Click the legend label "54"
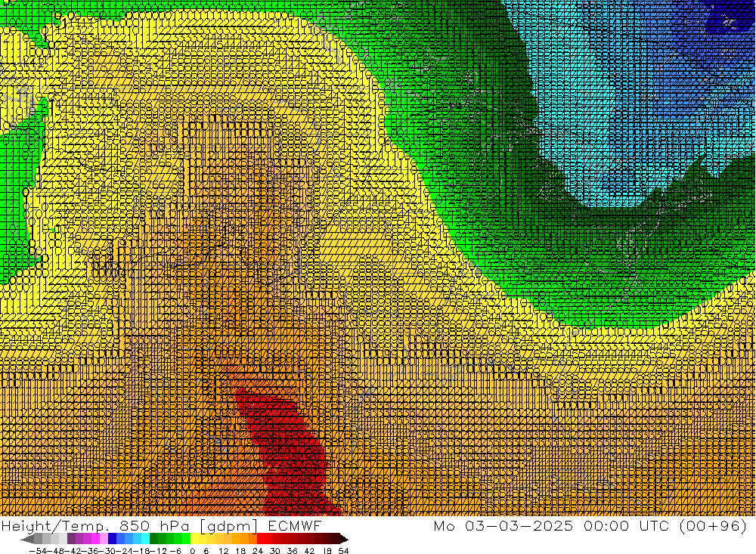 point(343,551)
